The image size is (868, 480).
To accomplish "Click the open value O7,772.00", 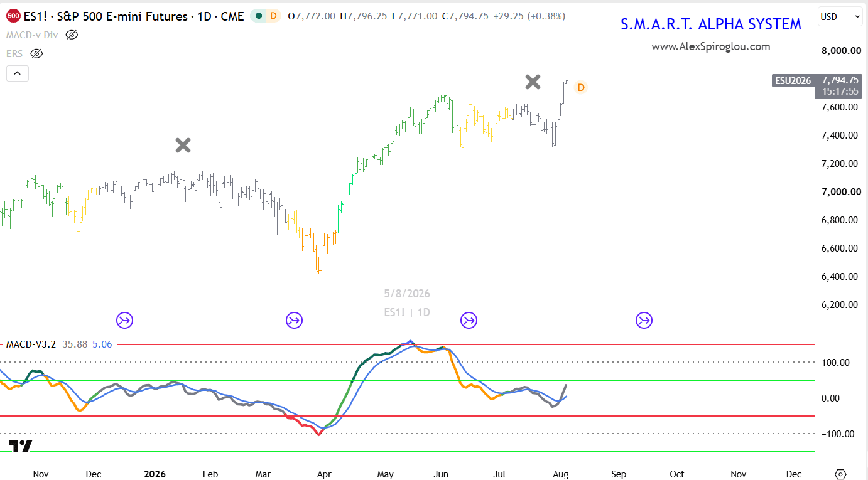I will tap(312, 16).
